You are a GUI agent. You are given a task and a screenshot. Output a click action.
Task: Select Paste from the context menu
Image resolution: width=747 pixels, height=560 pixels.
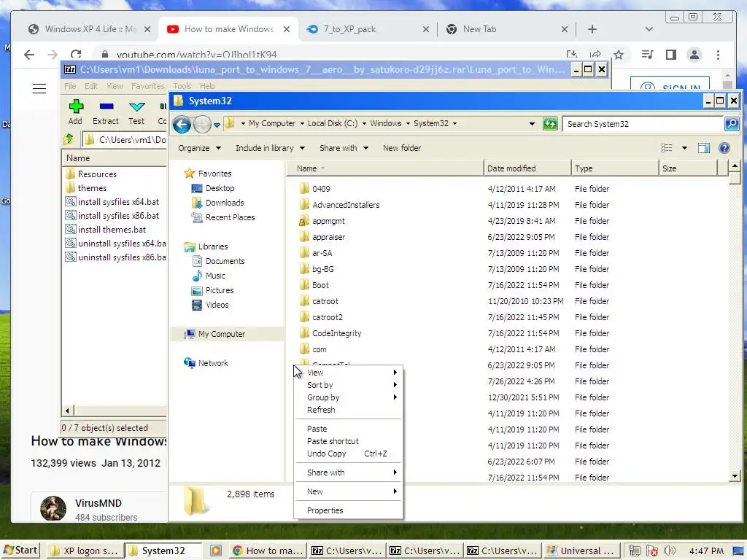click(348, 429)
